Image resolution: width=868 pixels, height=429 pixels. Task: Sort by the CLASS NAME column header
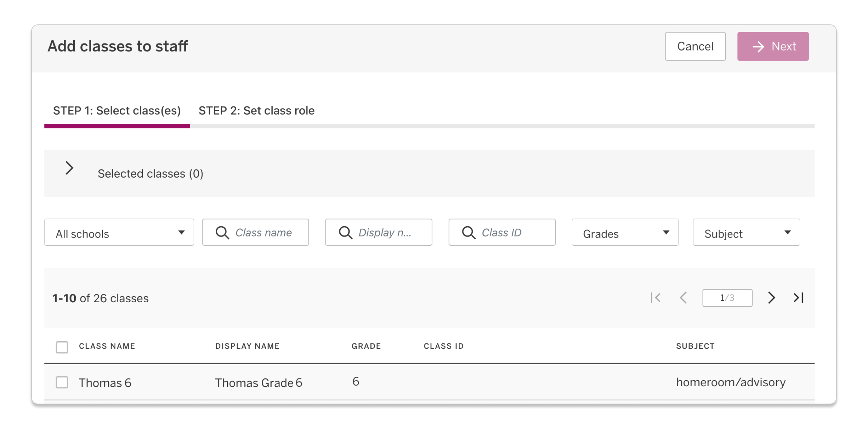tap(107, 346)
